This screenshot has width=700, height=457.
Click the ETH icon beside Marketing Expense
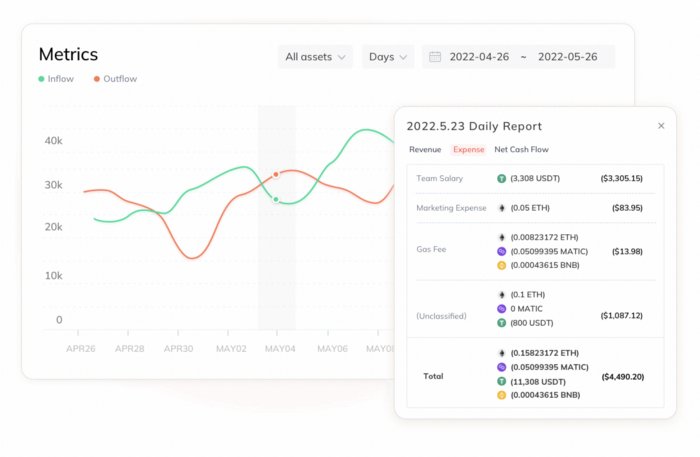[x=502, y=208]
